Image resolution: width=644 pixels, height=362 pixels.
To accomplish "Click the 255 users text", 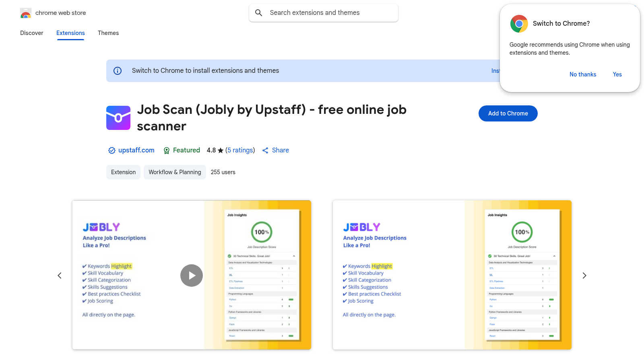I will (223, 172).
